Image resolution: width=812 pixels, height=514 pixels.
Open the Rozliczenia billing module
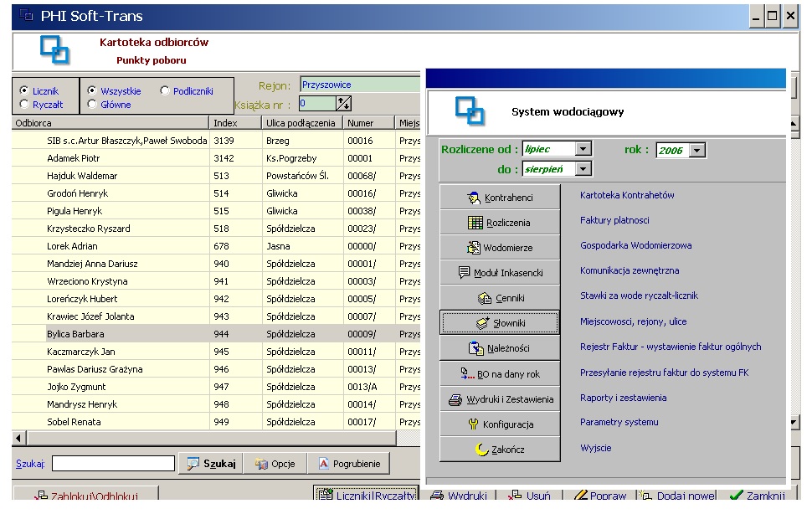coord(500,223)
